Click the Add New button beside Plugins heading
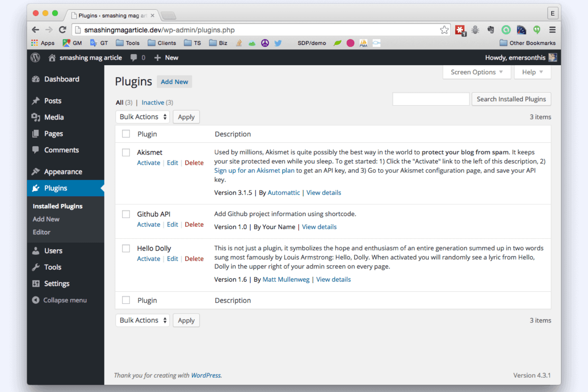 point(174,82)
